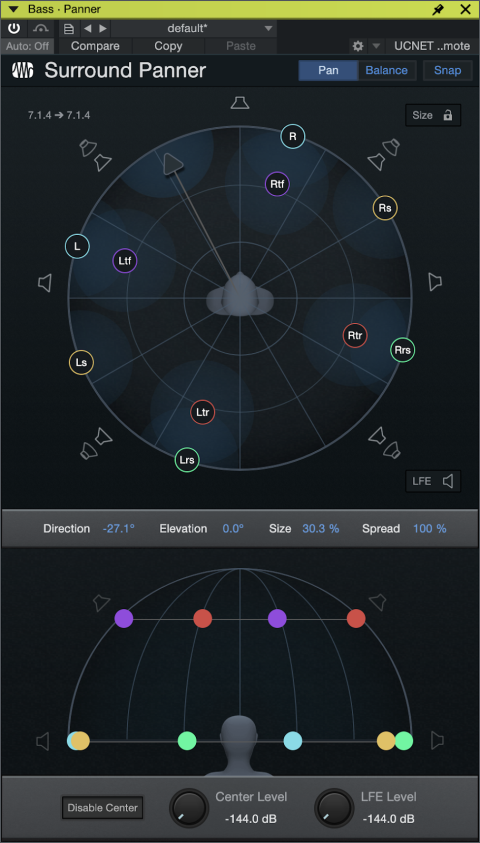The image size is (480, 843).
Task: Click the Compare button
Action: 95,46
